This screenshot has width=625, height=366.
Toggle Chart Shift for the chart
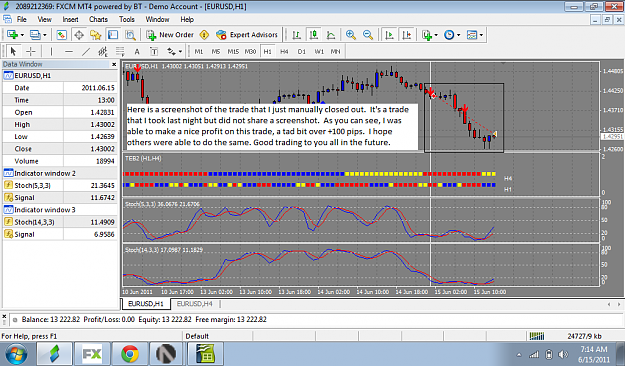[407, 35]
